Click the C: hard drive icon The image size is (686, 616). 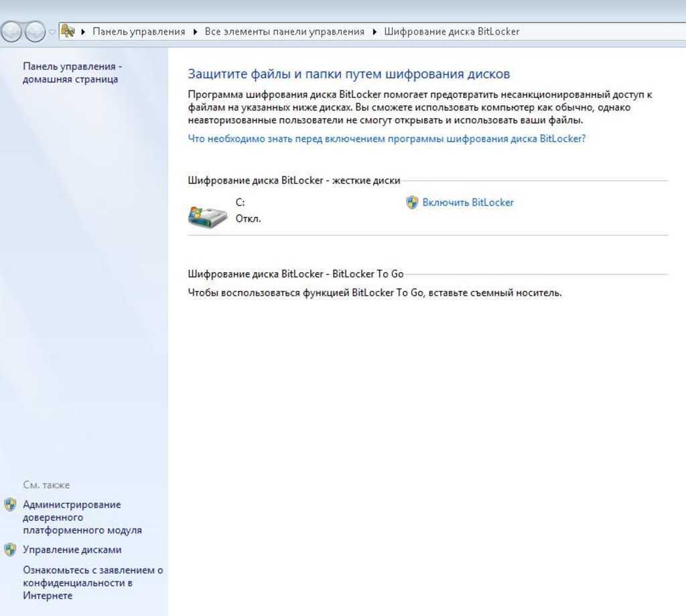pos(207,217)
